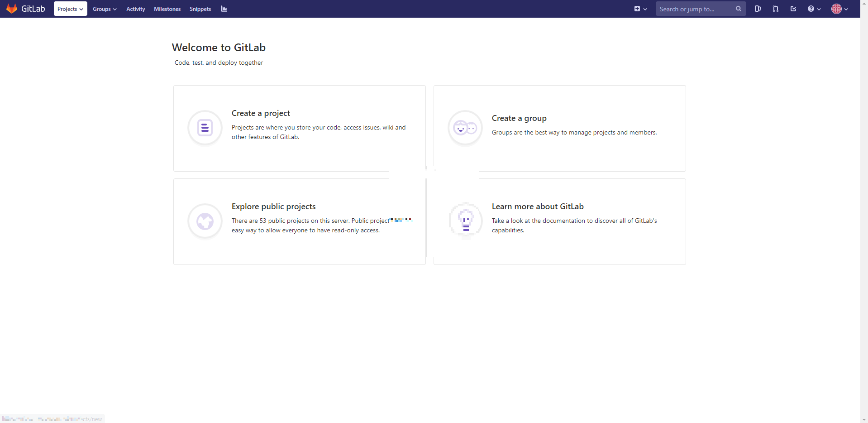Click the Create a group heading

click(519, 118)
